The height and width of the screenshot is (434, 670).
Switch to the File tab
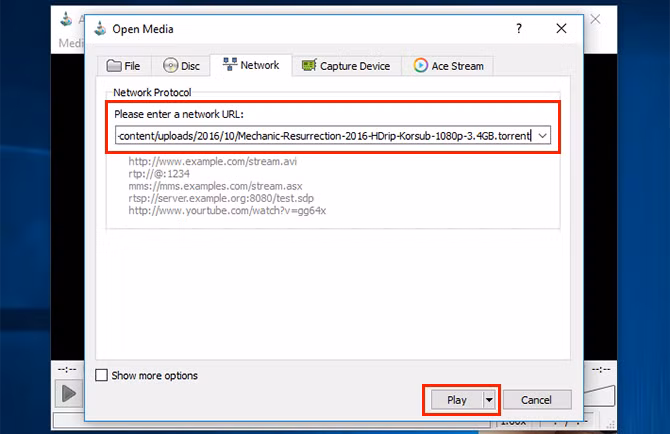point(123,66)
